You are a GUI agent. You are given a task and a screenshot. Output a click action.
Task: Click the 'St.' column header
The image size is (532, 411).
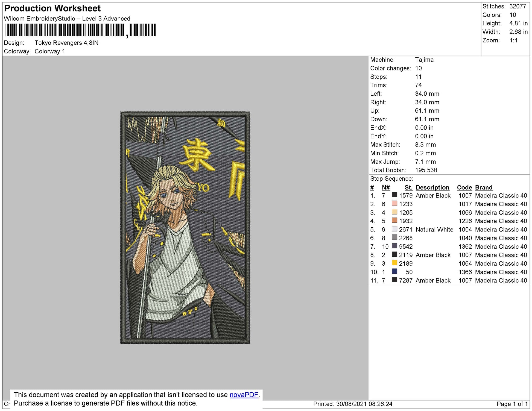coord(409,187)
